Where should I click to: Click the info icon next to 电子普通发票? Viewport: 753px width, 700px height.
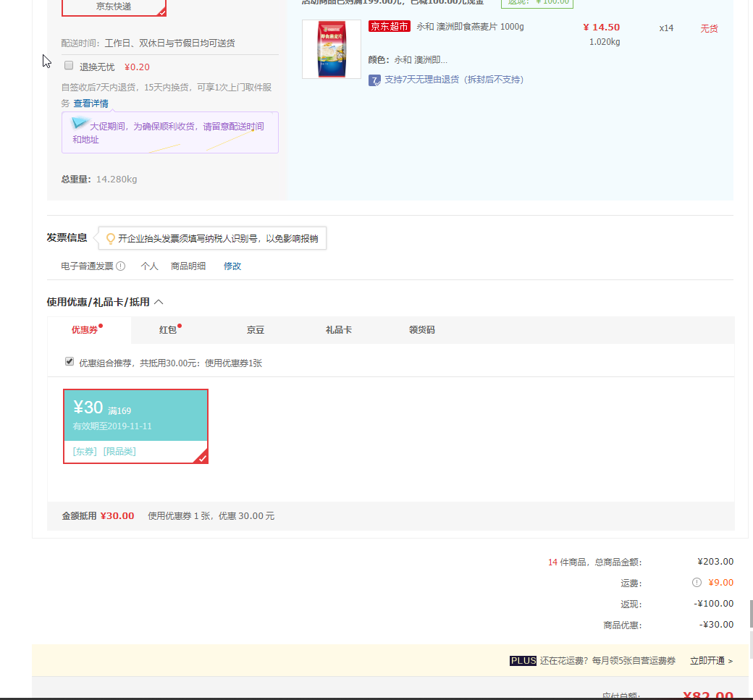(121, 266)
